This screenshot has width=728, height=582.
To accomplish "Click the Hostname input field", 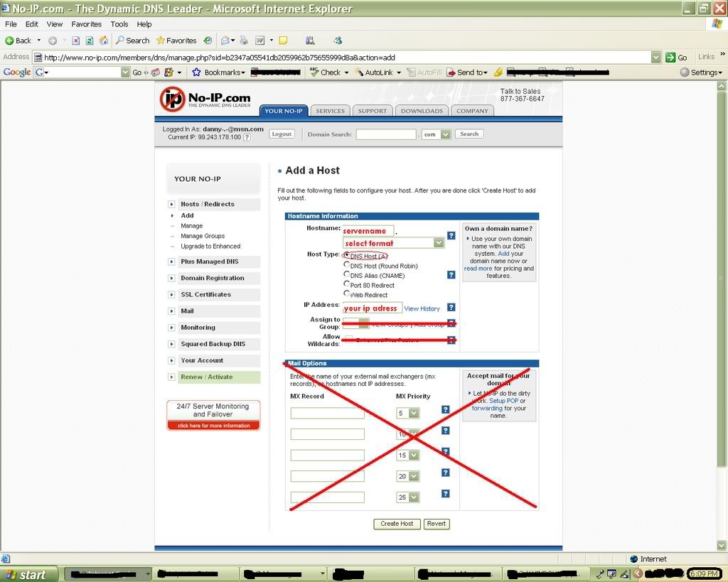I will (x=368, y=231).
